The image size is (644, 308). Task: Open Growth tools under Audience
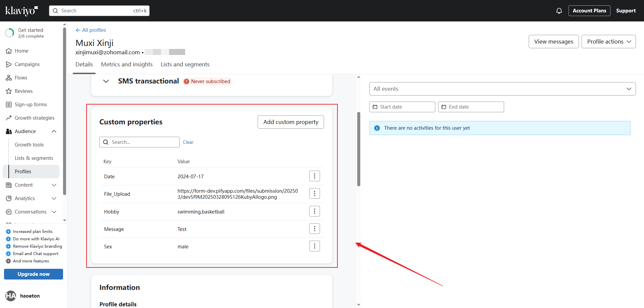point(29,145)
